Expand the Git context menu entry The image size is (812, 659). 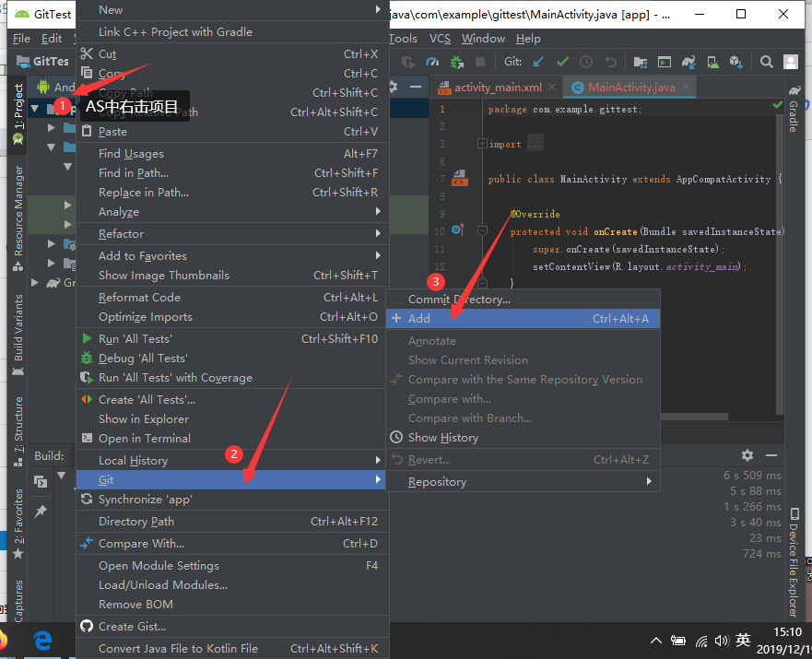click(231, 480)
